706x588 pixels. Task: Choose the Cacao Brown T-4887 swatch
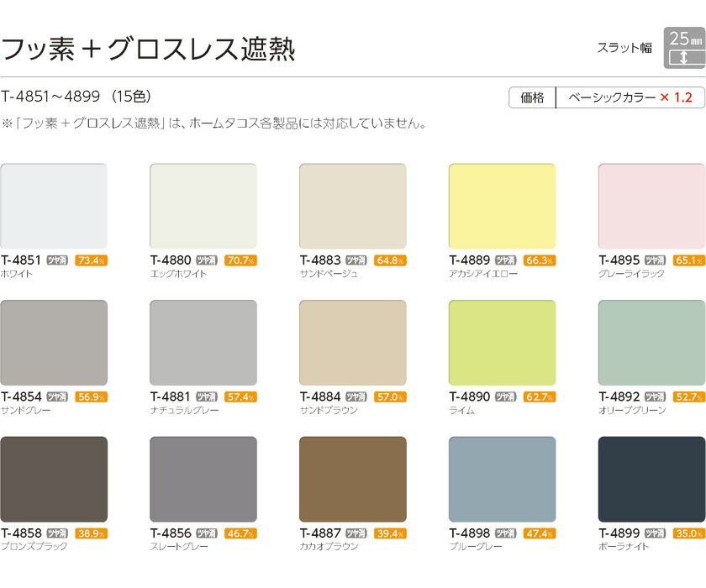click(353, 479)
